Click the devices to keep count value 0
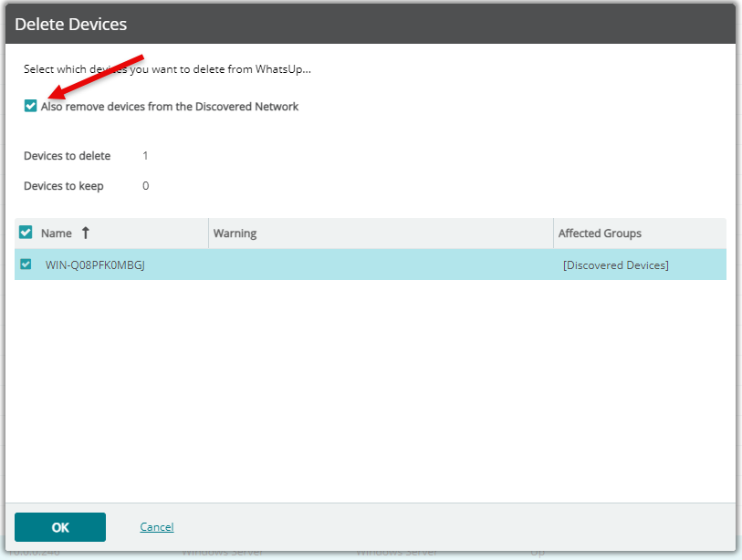 [146, 186]
